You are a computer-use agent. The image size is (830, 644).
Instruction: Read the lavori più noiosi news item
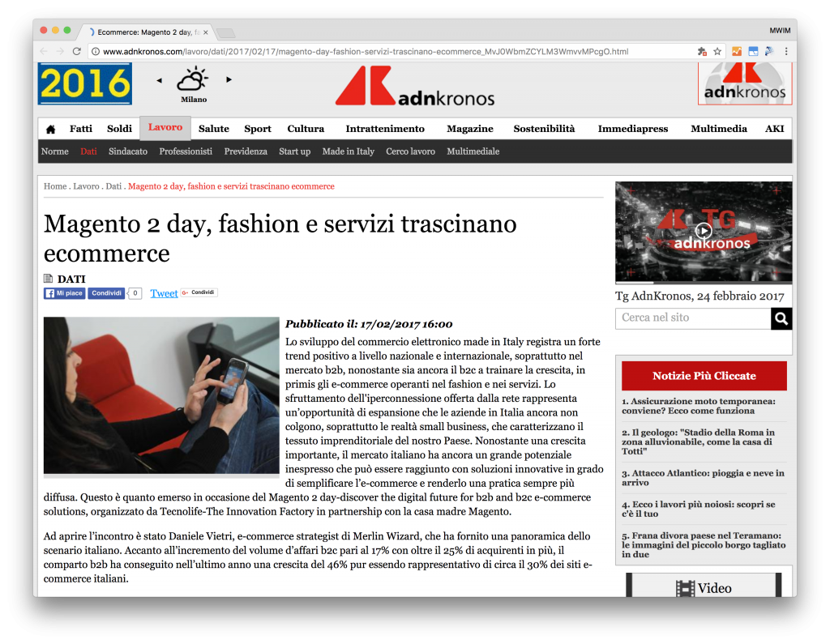click(x=704, y=509)
